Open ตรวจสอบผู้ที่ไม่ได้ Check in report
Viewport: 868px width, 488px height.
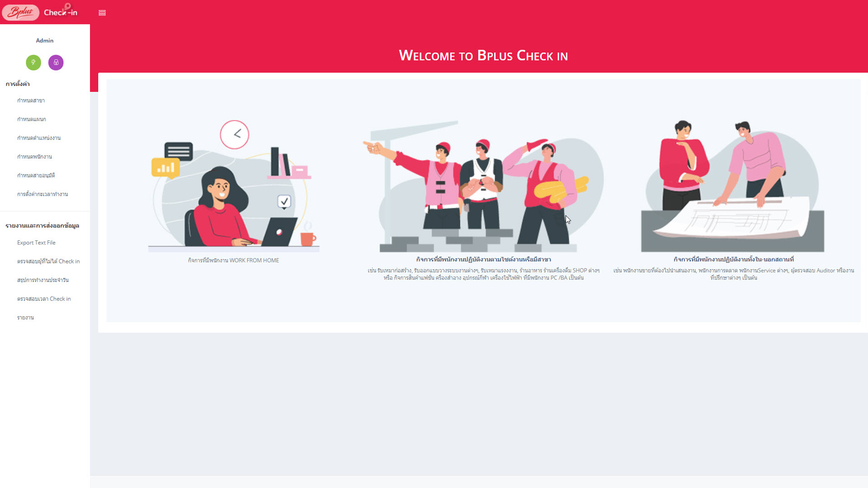point(48,261)
